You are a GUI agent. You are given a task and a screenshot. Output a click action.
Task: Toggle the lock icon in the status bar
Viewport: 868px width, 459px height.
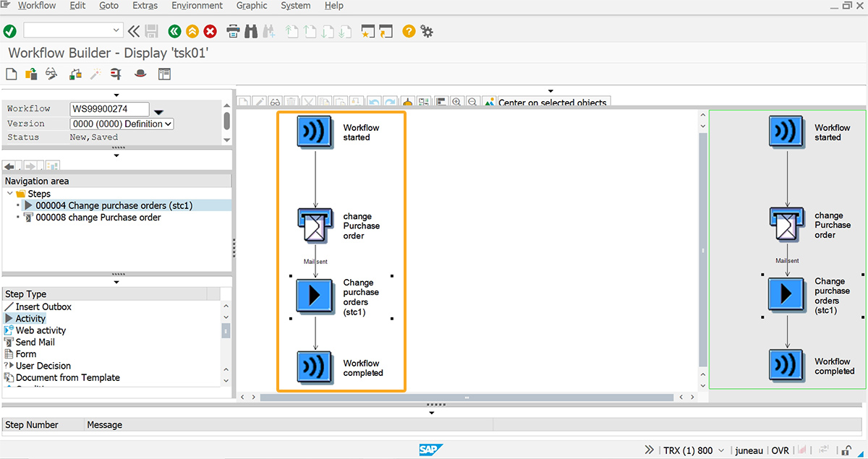tap(845, 450)
